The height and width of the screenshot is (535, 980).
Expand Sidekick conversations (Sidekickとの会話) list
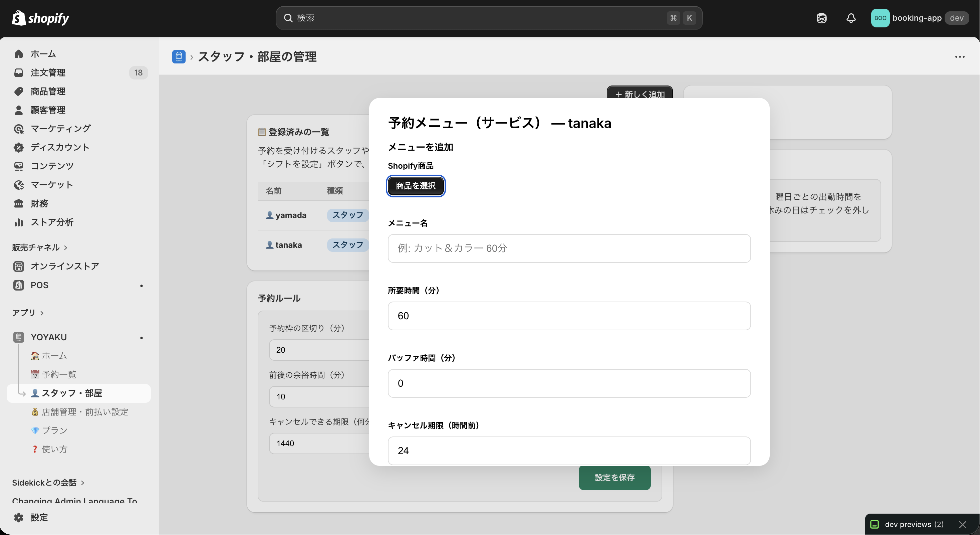point(48,483)
